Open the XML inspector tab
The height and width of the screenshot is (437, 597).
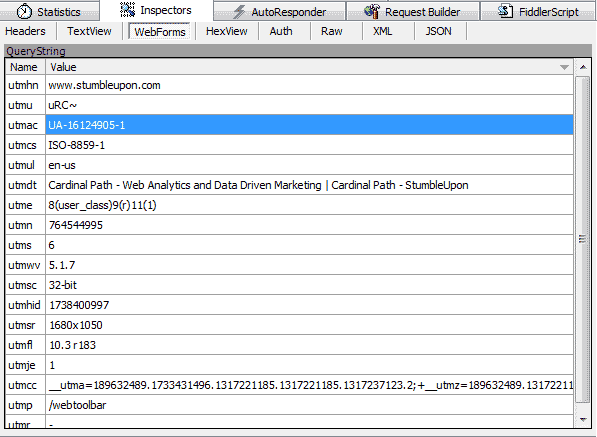pyautogui.click(x=383, y=31)
